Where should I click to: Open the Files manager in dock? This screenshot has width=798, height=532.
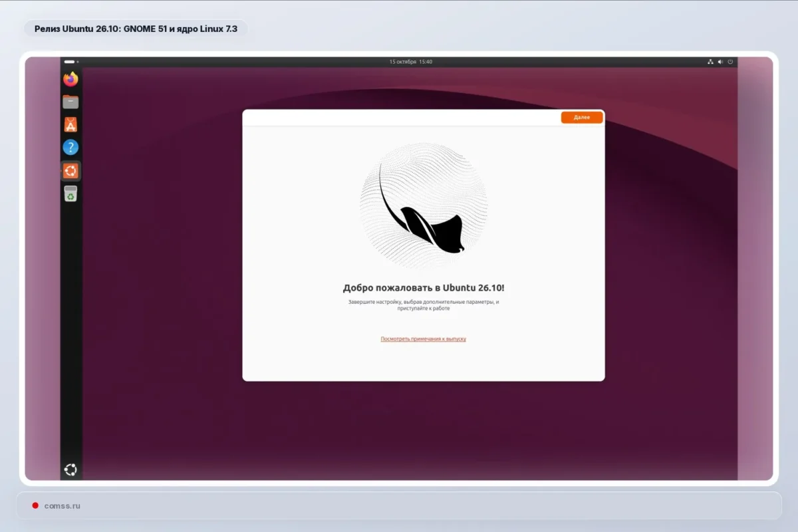[x=70, y=102]
